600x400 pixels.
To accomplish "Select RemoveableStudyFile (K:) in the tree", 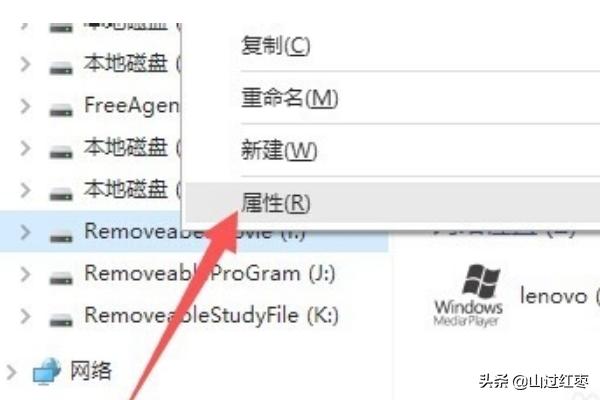I will tap(211, 316).
